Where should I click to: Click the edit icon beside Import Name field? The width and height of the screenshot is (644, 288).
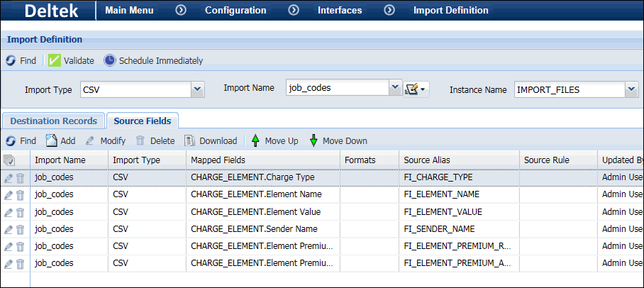click(412, 89)
